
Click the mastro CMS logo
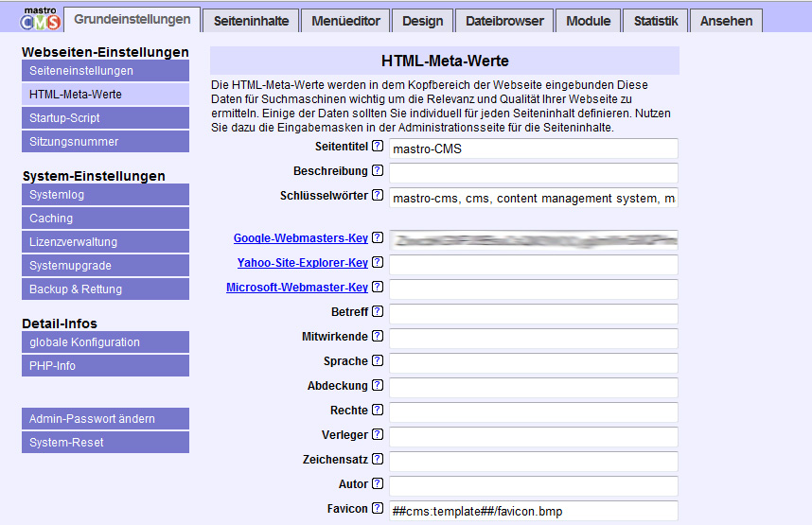coord(41,18)
